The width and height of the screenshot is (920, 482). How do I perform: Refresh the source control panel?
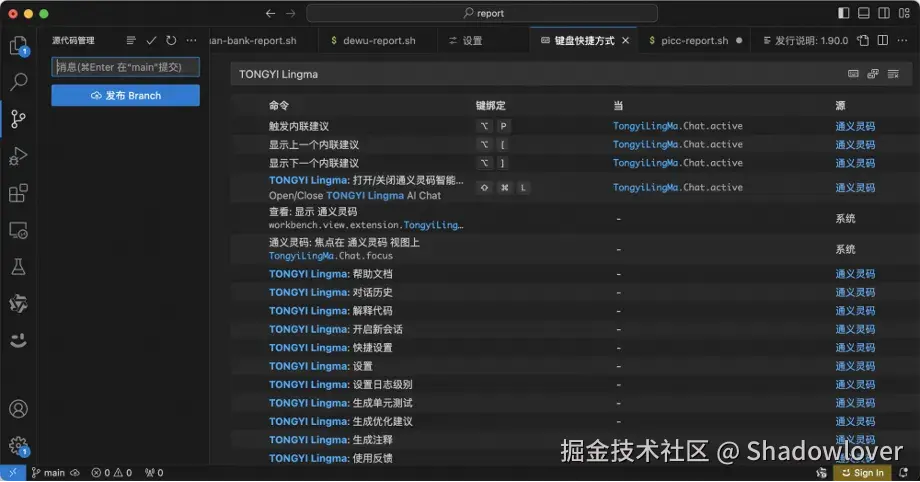(x=171, y=41)
